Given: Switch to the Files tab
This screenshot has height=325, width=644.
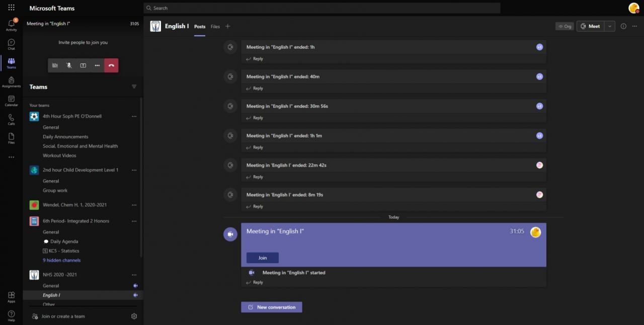Looking at the screenshot, I should [x=215, y=27].
